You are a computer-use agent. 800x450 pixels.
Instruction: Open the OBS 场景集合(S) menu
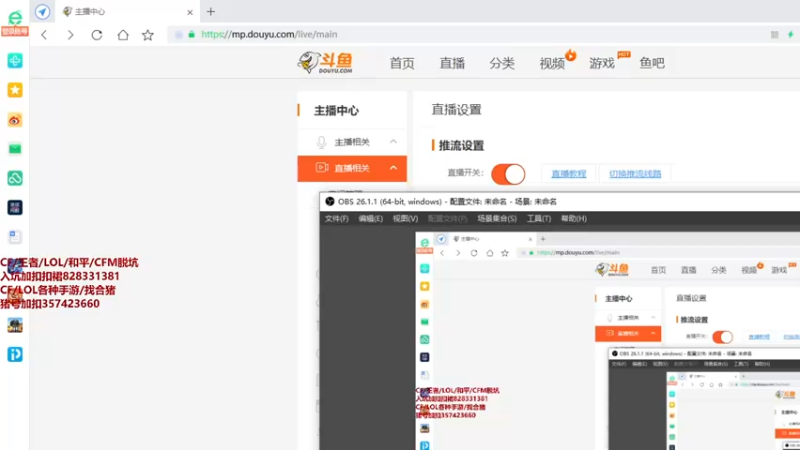497,218
